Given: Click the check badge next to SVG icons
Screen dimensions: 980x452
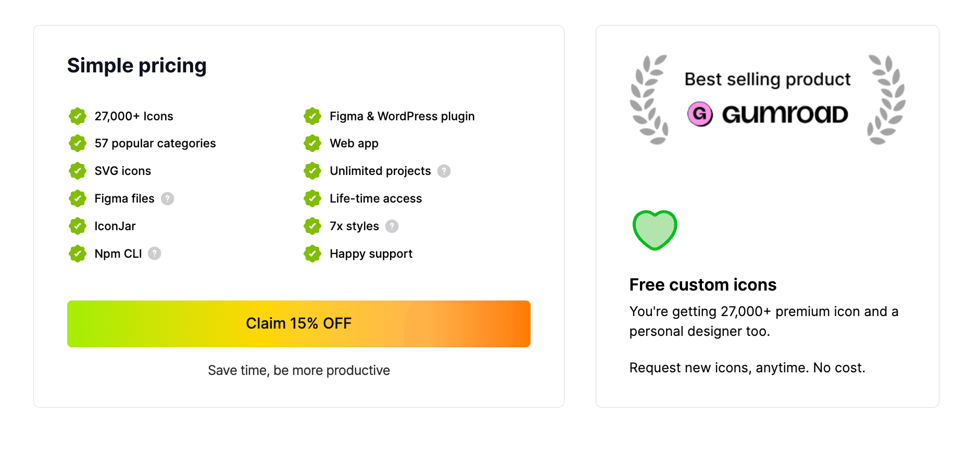Looking at the screenshot, I should coord(78,171).
